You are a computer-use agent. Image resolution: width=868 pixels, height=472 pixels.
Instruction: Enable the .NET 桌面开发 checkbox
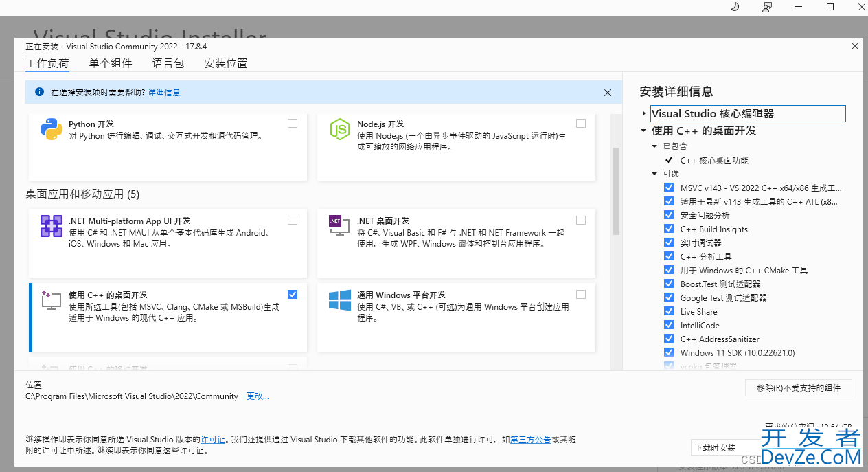[581, 220]
